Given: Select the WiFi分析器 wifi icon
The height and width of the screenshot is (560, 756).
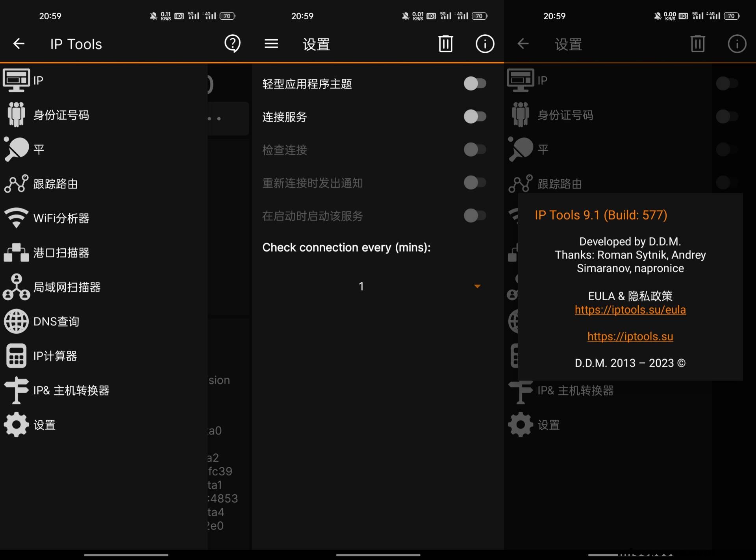Looking at the screenshot, I should pyautogui.click(x=16, y=218).
